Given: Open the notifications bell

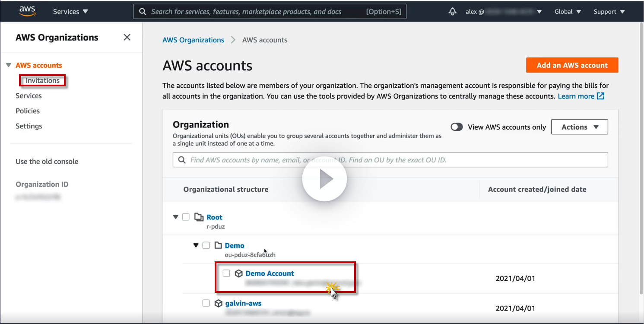Looking at the screenshot, I should pos(453,12).
